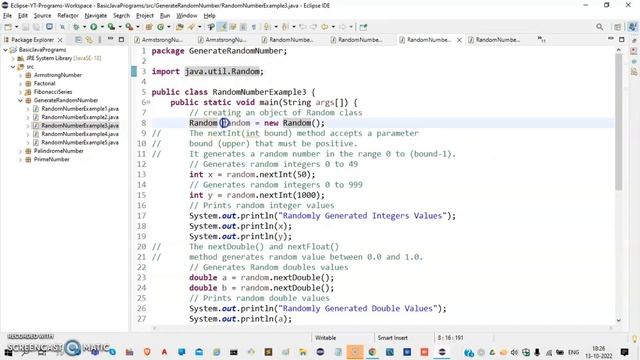Click the Smart Insert status field

click(393, 338)
